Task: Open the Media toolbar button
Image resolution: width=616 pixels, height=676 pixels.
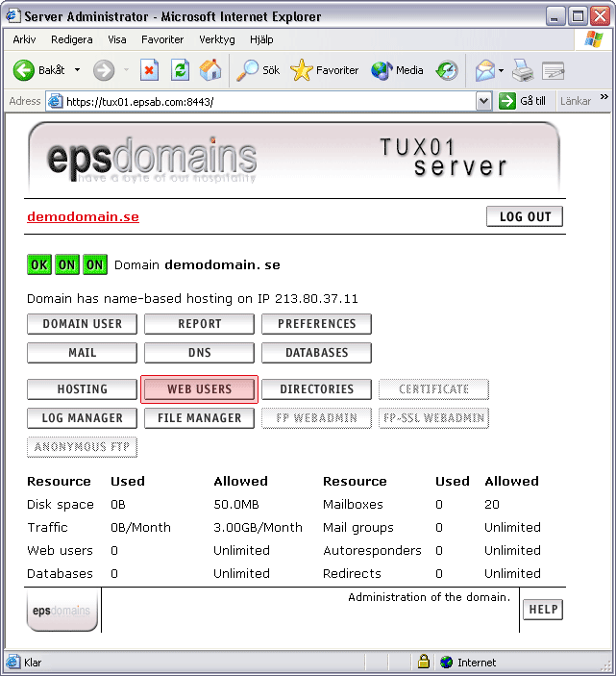Action: [397, 70]
